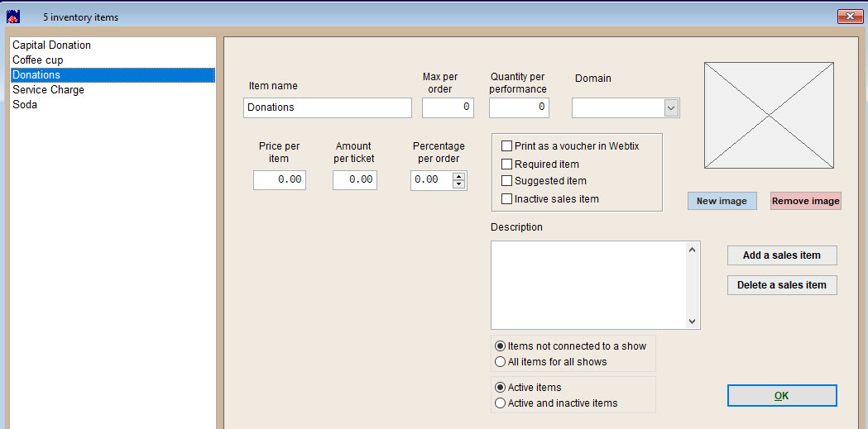
Task: Decrease Percentage per order with down arrow
Action: point(458,184)
